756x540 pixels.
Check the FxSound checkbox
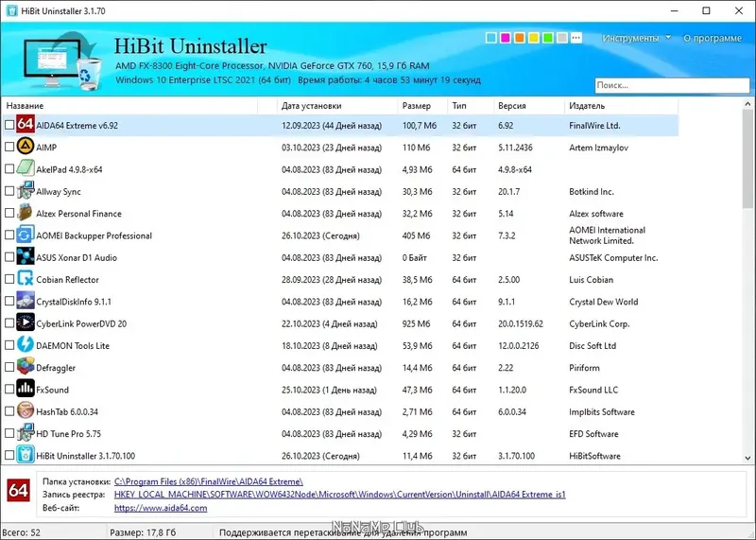(9, 389)
